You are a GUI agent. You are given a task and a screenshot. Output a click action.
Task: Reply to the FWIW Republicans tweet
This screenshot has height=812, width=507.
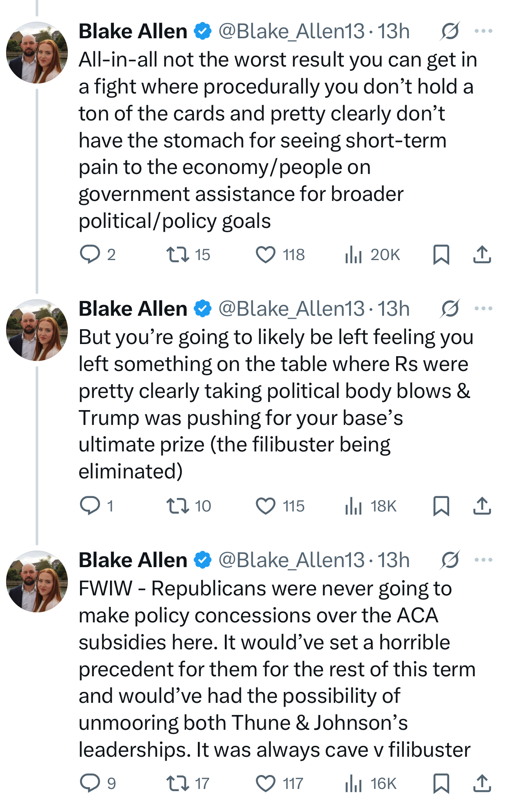[x=90, y=783]
